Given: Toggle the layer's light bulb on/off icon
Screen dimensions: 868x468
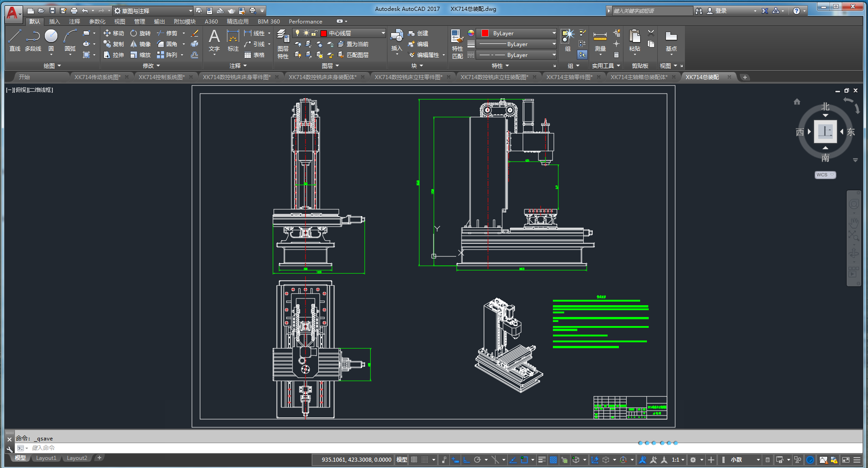Looking at the screenshot, I should tap(297, 33).
